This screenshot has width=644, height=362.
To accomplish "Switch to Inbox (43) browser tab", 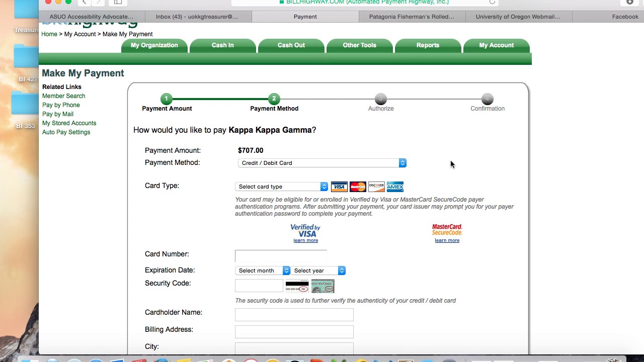I will click(197, 17).
